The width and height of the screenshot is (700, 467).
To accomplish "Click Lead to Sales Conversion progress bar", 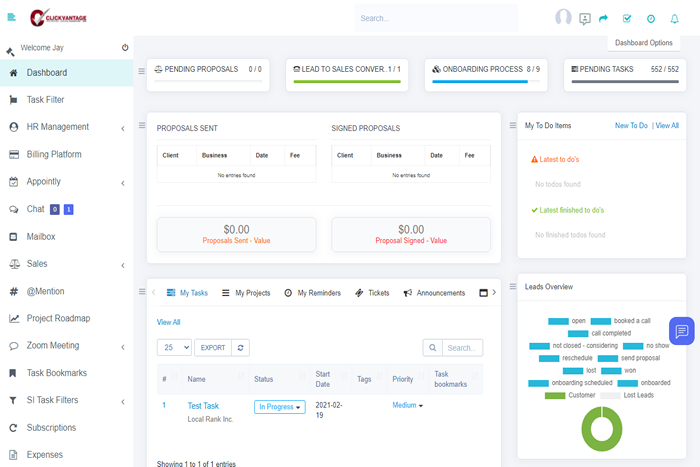I will [347, 82].
